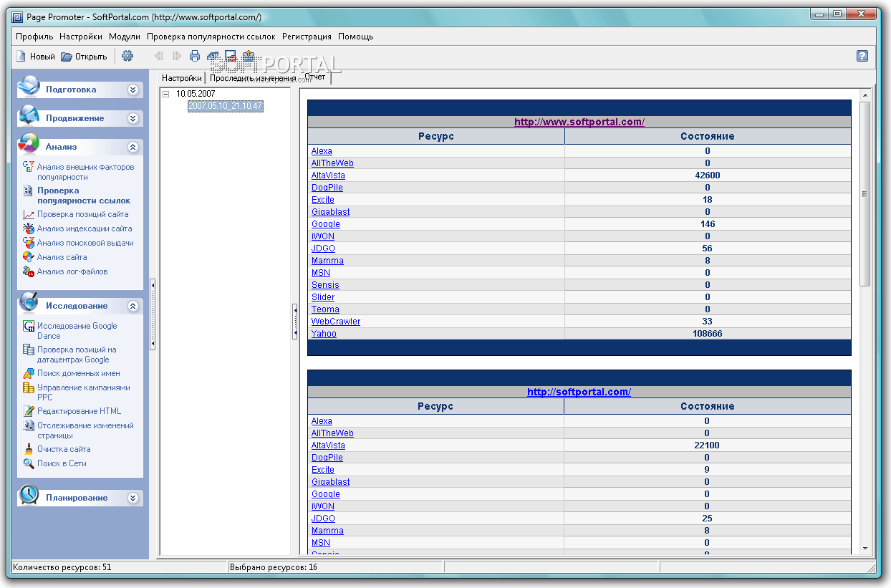Open the Настройки menu
The width and height of the screenshot is (891, 588).
tap(82, 37)
